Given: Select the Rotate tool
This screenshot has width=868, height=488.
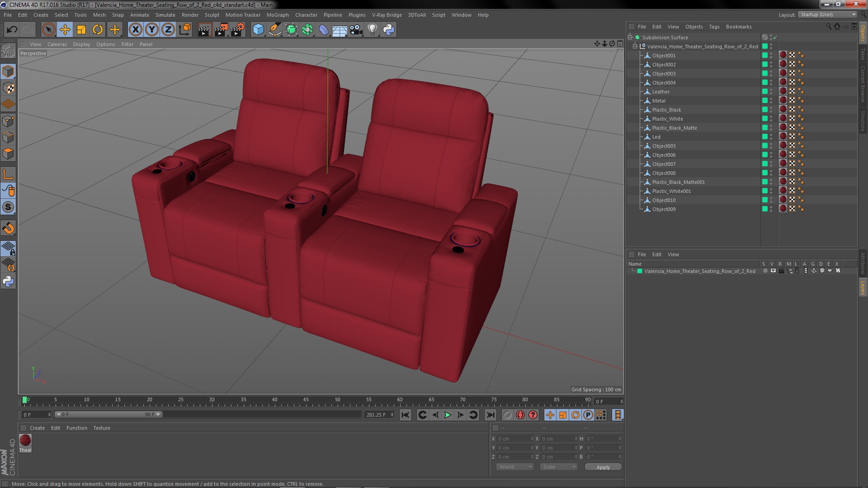Looking at the screenshot, I should point(98,30).
